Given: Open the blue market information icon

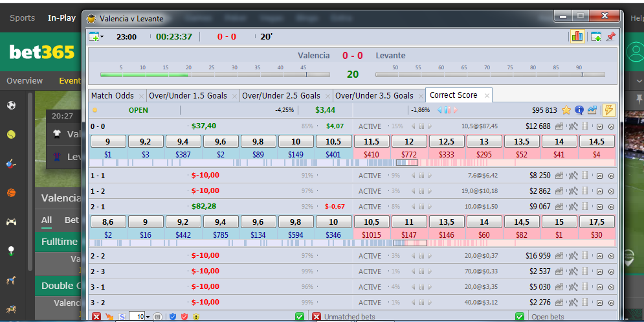Looking at the screenshot, I should pyautogui.click(x=579, y=109).
